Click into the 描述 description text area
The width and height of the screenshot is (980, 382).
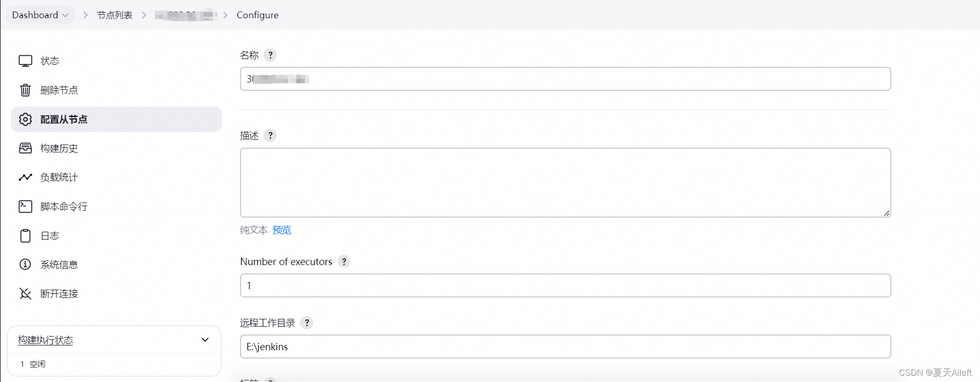(565, 183)
